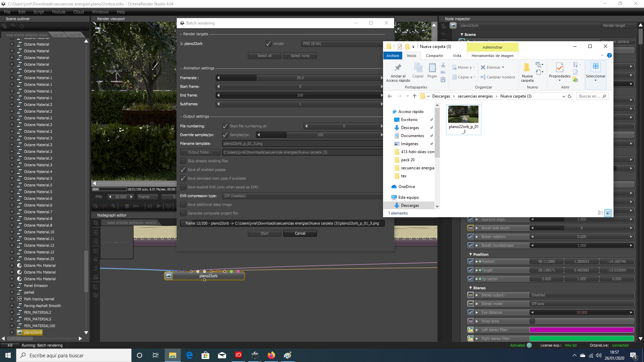Click the stop render icon in viewport
This screenshot has width=644, height=362.
point(127,206)
